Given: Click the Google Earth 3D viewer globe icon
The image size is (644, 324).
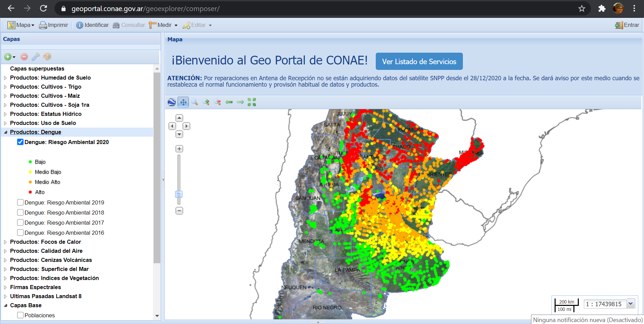Looking at the screenshot, I should pos(172,102).
